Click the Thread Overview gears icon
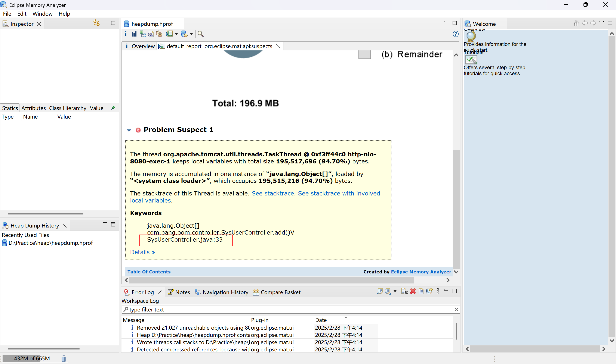The width and height of the screenshot is (616, 364). 159,34
